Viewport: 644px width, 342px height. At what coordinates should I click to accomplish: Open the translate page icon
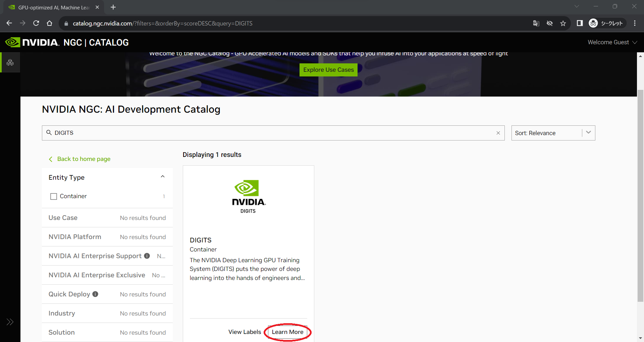[536, 23]
